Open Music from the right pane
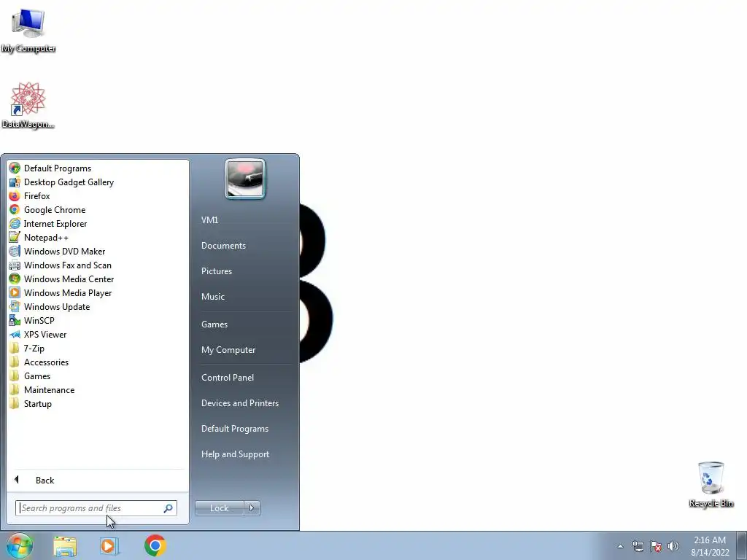Viewport: 747px width, 560px height. (212, 297)
